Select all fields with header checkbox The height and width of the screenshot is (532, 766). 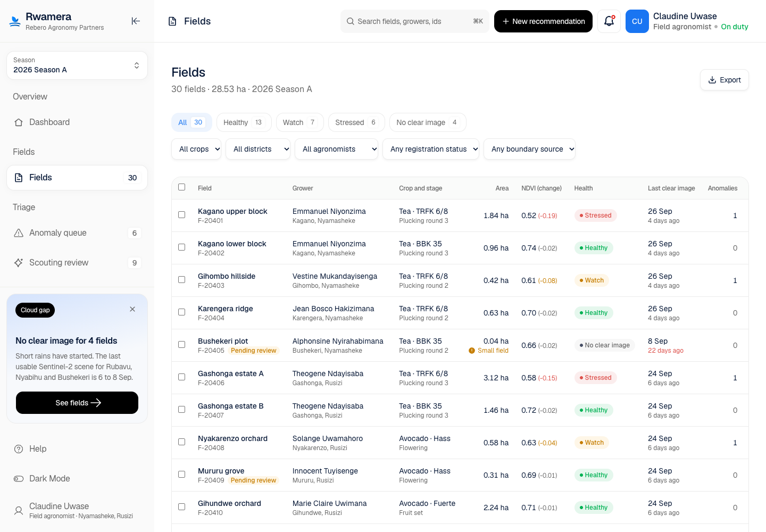click(182, 187)
